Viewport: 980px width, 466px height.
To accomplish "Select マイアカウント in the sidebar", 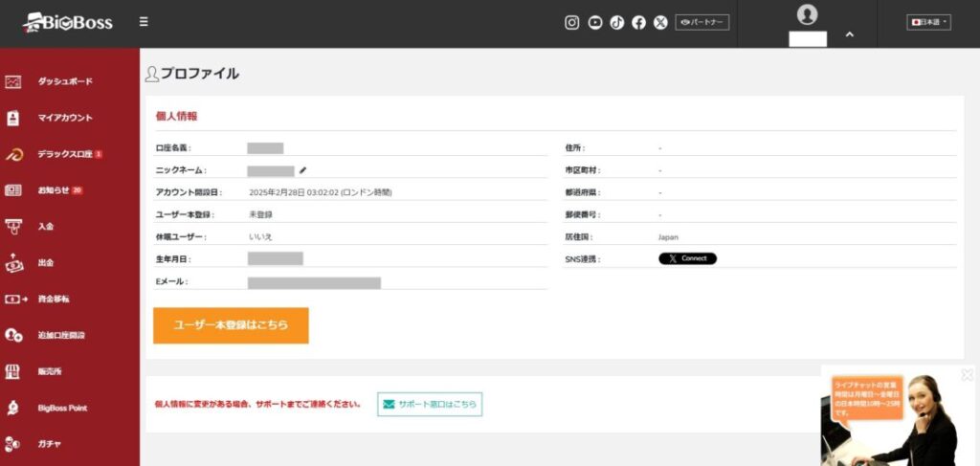I will [x=65, y=118].
